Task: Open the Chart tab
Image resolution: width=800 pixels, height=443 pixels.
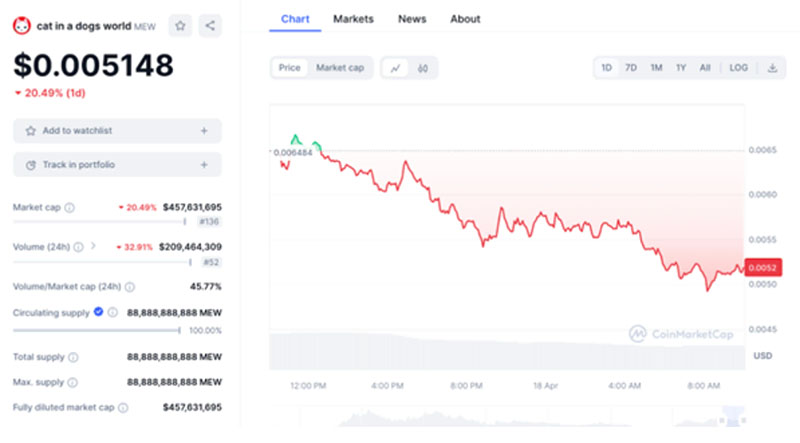Action: coord(295,19)
